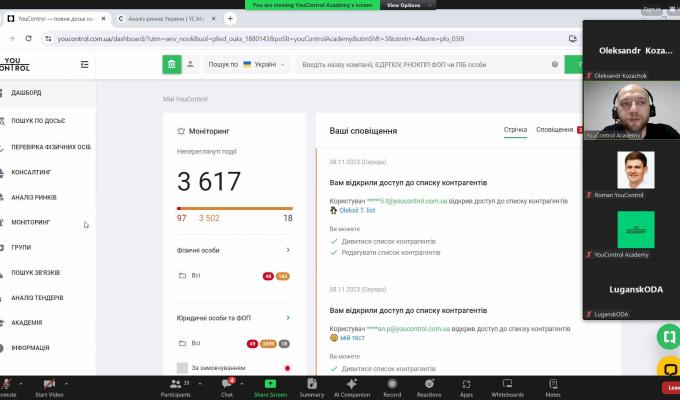
Task: Reload the page in Chrome
Action: coord(28,38)
